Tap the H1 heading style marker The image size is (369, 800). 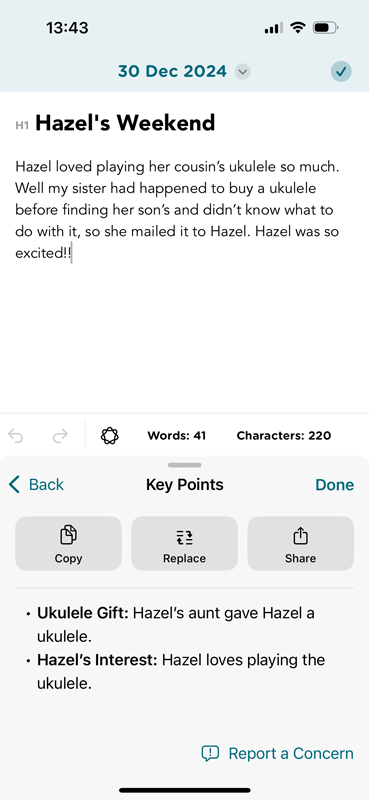pos(22,125)
